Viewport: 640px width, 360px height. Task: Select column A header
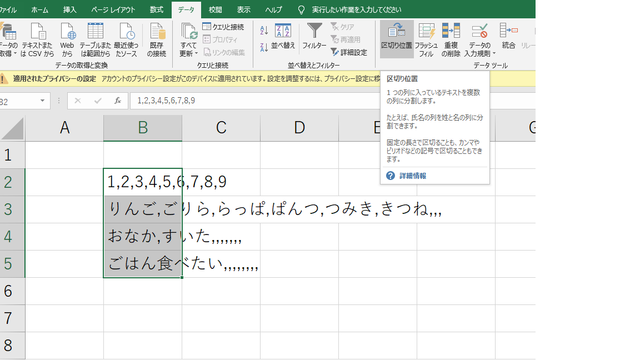coord(64,128)
